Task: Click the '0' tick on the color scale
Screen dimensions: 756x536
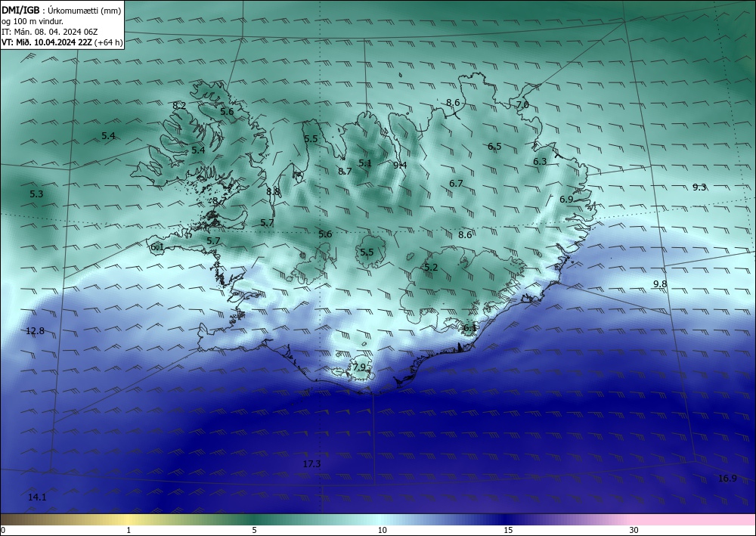Action: click(3, 530)
